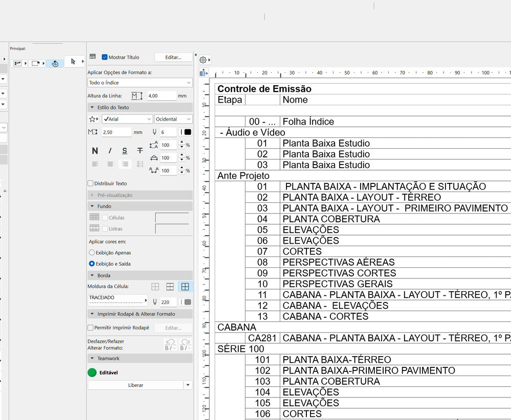Image resolution: width=511 pixels, height=420 pixels.
Task: Click the Controle de Emissão title cell
Action: coord(363,88)
